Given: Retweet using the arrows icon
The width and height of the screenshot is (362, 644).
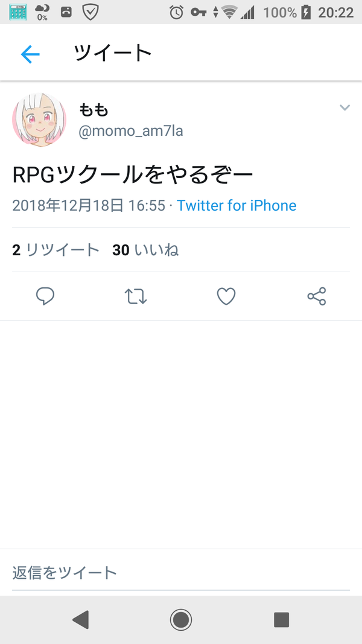Looking at the screenshot, I should (135, 296).
